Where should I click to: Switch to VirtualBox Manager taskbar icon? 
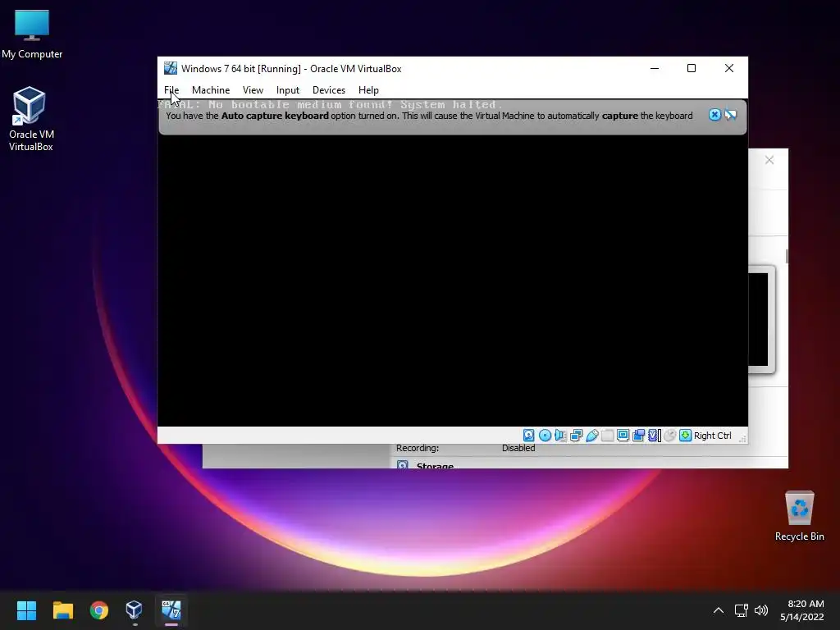pos(135,610)
